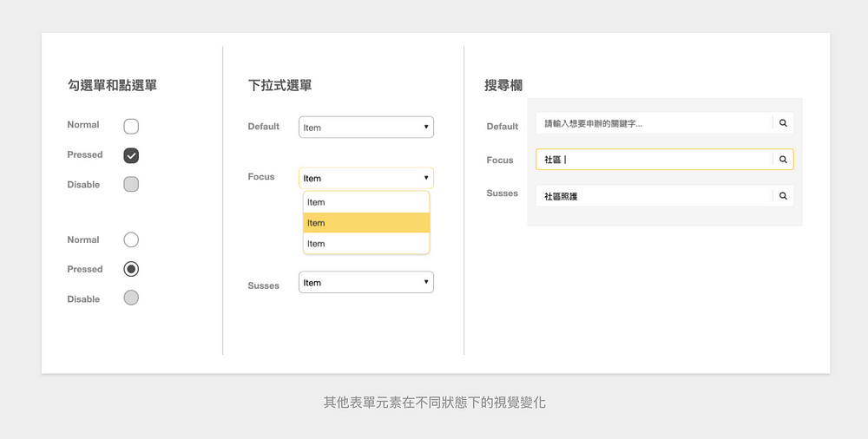Click the Susses label beside the dropdown
The height and width of the screenshot is (439, 868).
[264, 285]
